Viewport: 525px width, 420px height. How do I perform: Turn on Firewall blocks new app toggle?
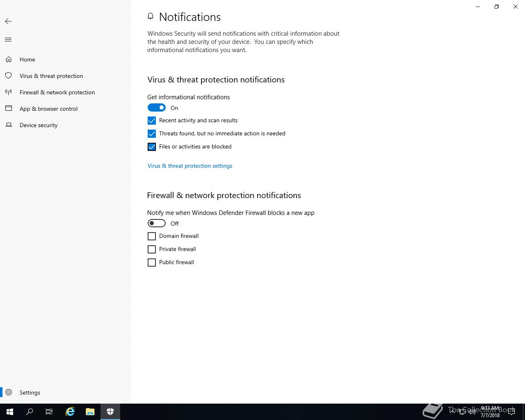pyautogui.click(x=157, y=224)
